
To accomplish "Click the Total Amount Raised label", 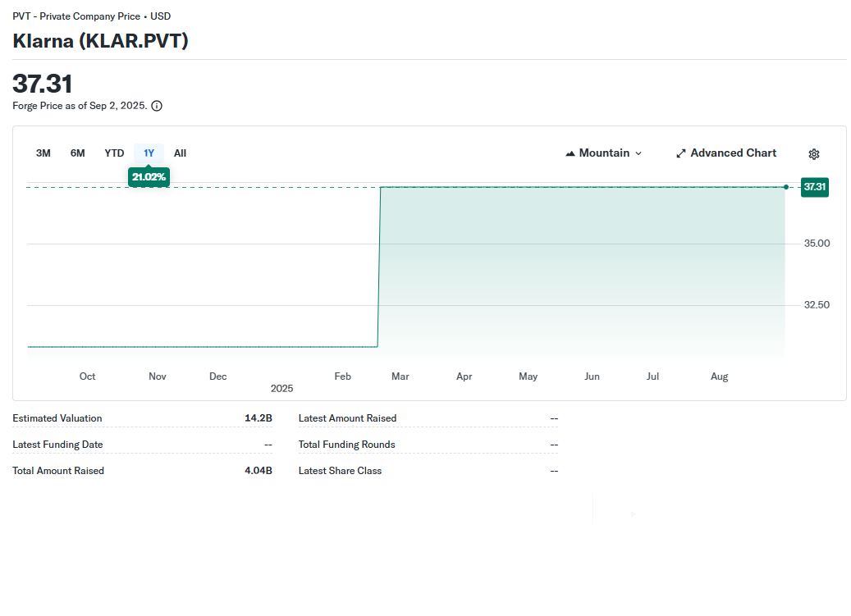I will pyautogui.click(x=58, y=471).
